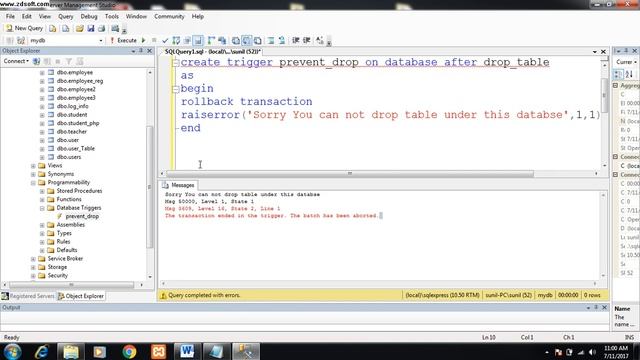Click the Object Explorer vertical scrollbar
The height and width of the screenshot is (360, 640).
(x=149, y=186)
